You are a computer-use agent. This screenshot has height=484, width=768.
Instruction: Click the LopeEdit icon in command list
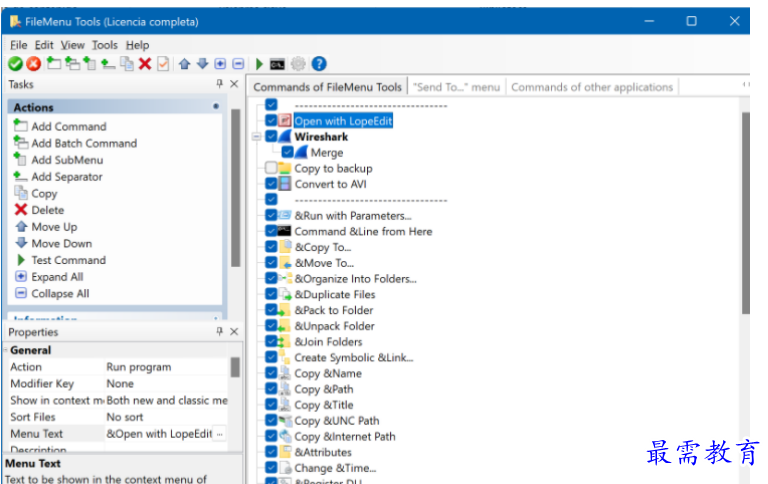point(285,121)
